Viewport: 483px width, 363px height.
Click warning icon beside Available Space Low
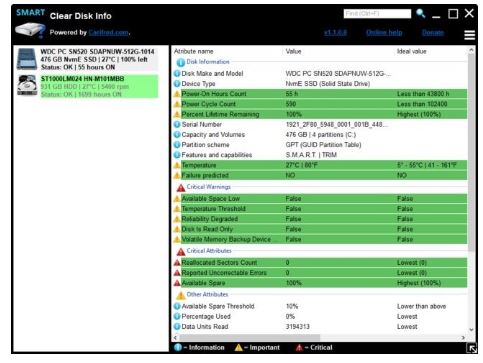(x=177, y=199)
